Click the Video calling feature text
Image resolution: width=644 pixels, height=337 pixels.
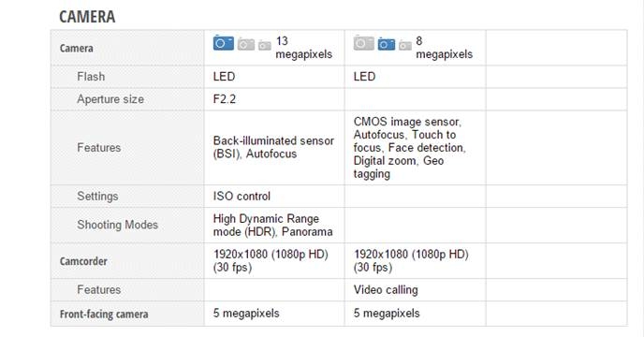coord(386,290)
